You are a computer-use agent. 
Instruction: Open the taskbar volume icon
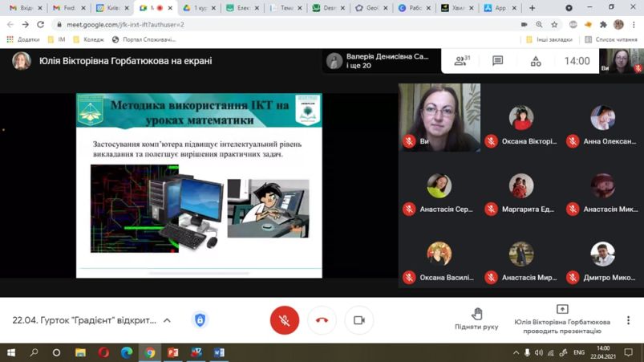click(x=539, y=352)
